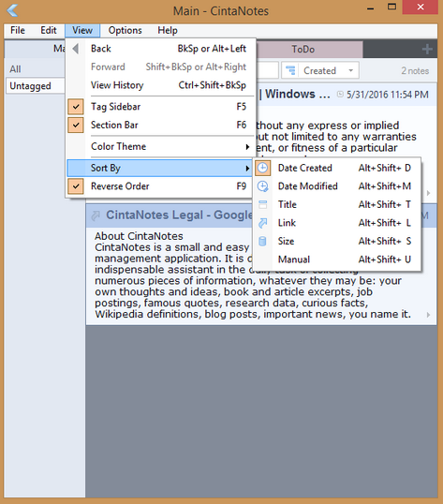Click the 'Windows ...' note title

click(x=298, y=94)
